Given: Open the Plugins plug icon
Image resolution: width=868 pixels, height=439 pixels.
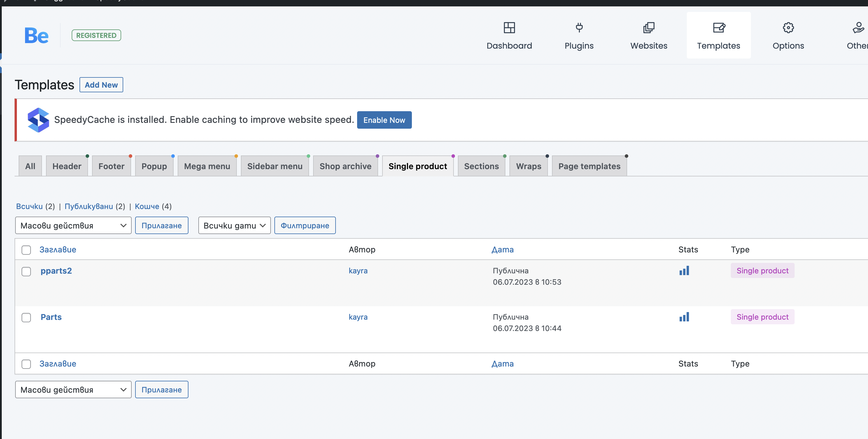Looking at the screenshot, I should tap(579, 28).
